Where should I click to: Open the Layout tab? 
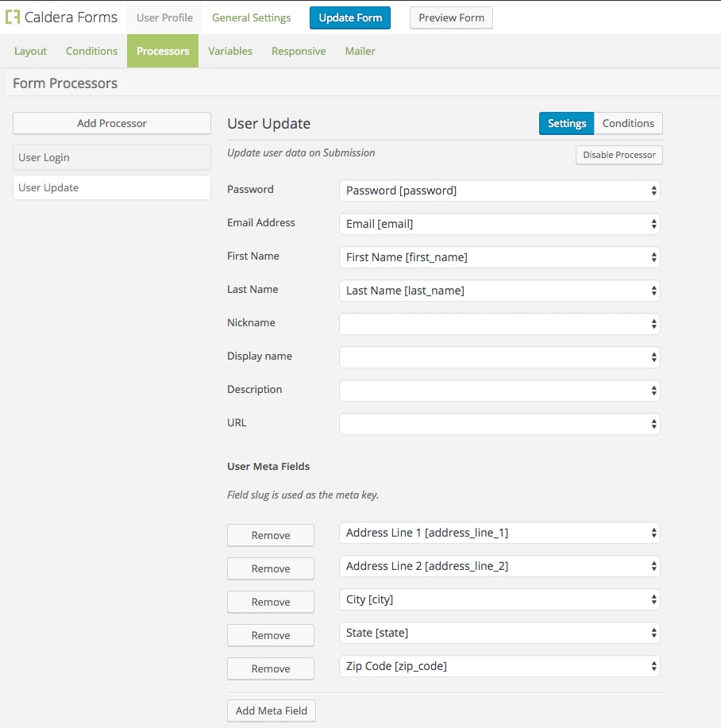tap(30, 51)
